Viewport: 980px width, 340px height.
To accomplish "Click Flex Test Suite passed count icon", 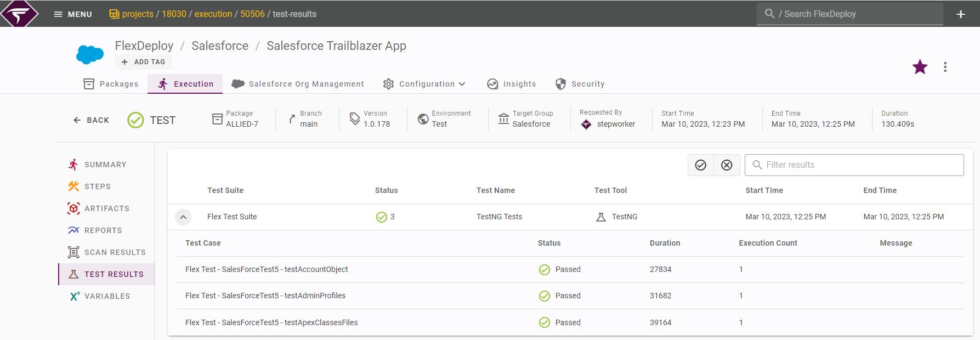I will [382, 217].
